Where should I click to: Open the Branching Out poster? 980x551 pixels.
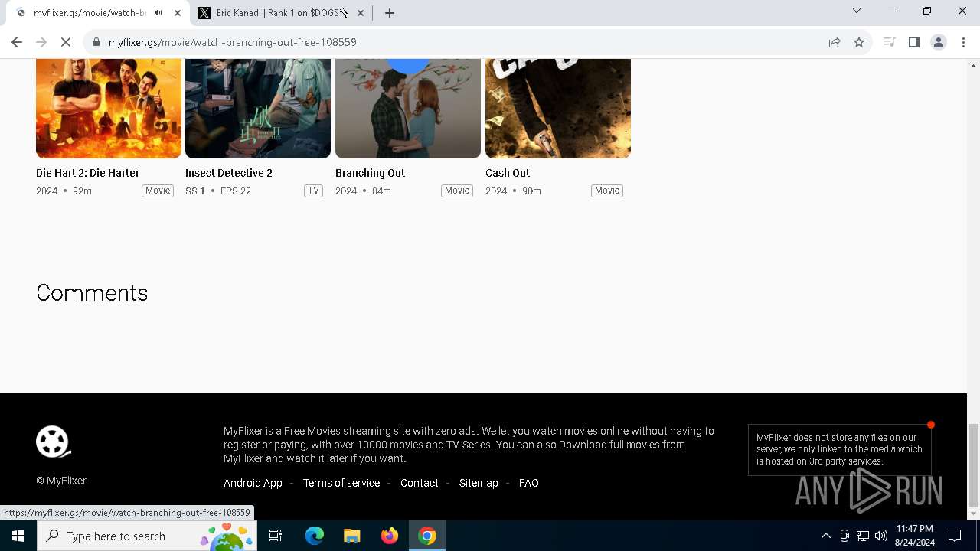pos(408,108)
